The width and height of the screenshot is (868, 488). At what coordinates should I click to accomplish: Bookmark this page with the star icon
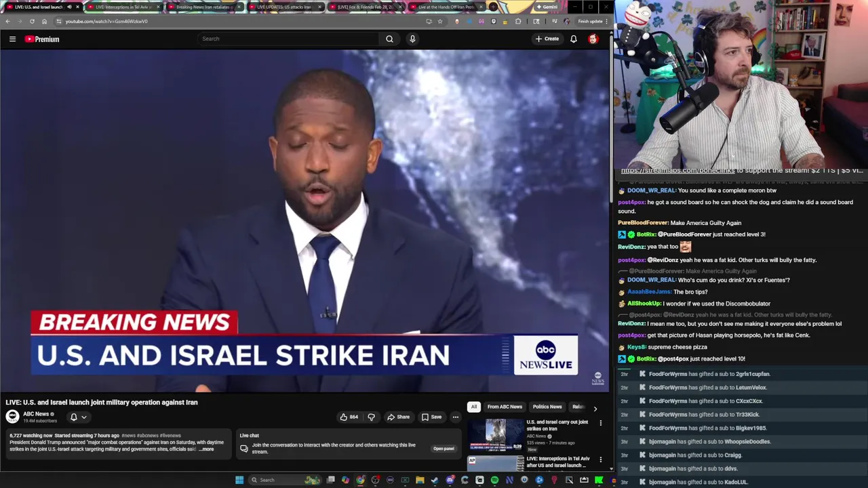point(440,21)
